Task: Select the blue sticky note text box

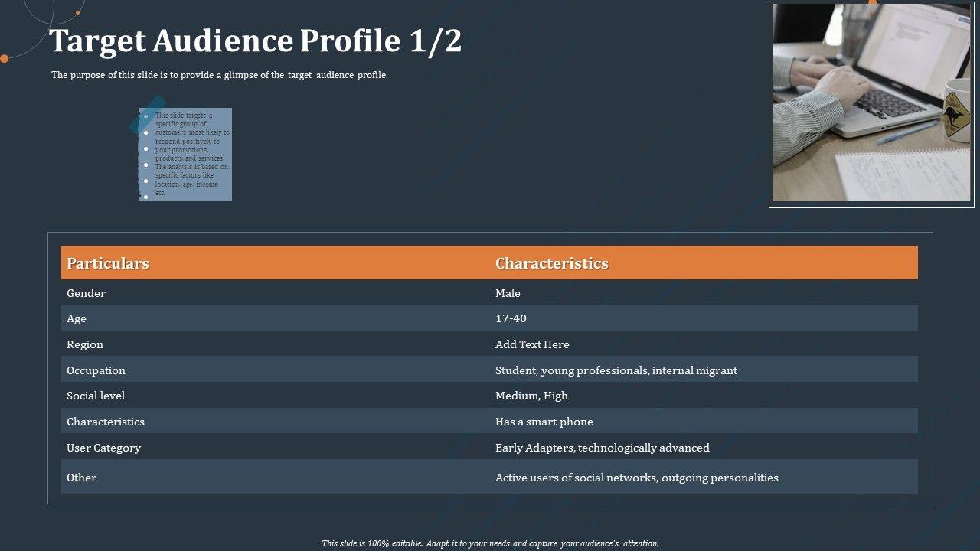Action: point(186,155)
